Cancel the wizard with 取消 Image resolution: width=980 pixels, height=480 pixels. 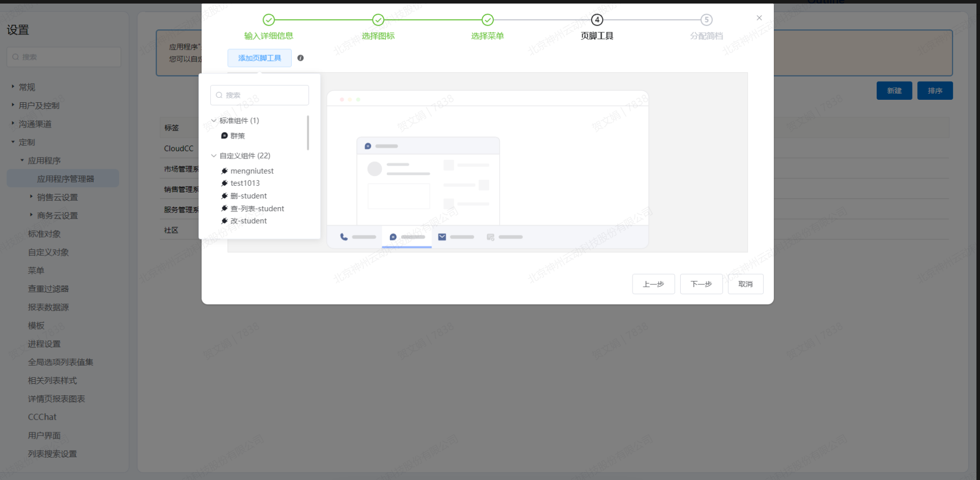tap(745, 284)
